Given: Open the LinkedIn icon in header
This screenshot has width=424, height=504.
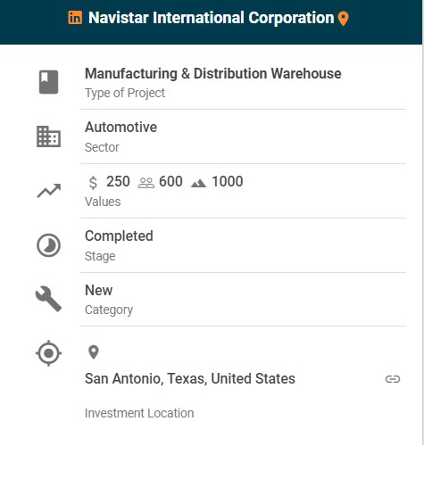Looking at the screenshot, I should [75, 18].
